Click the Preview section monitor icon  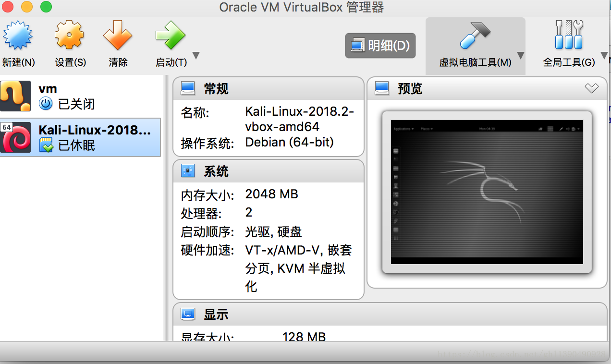click(382, 88)
